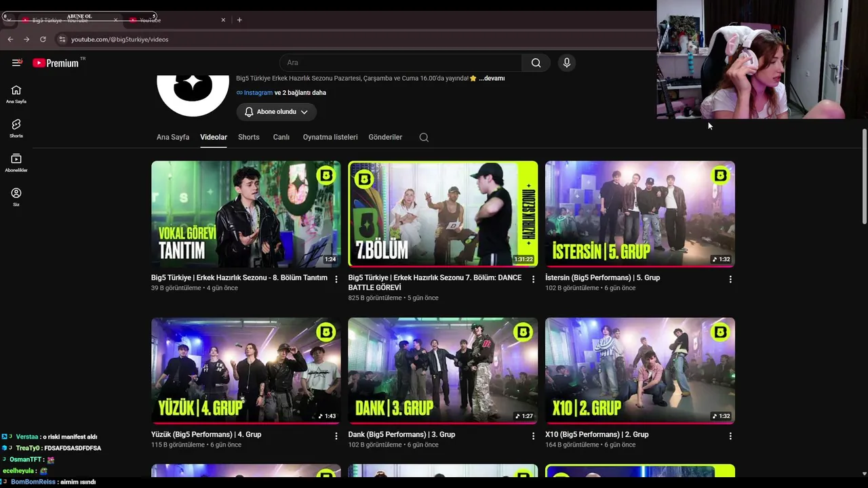Play the Yüzük 4. Grup thumbnail
Viewport: 868px width, 488px height.
click(x=246, y=371)
